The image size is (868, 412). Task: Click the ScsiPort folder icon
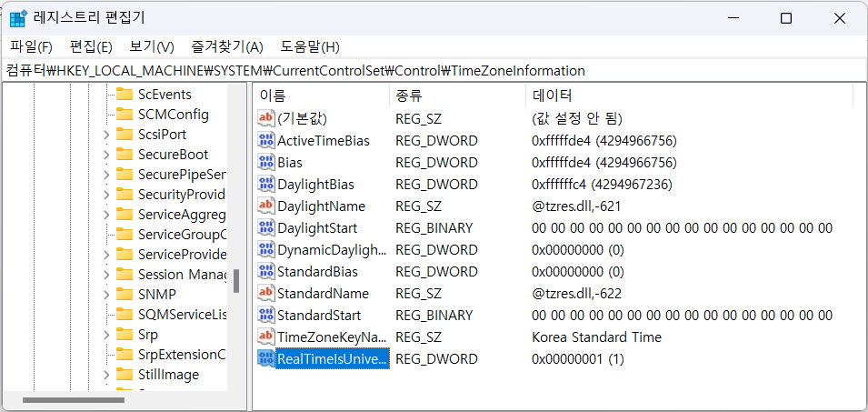click(x=125, y=135)
